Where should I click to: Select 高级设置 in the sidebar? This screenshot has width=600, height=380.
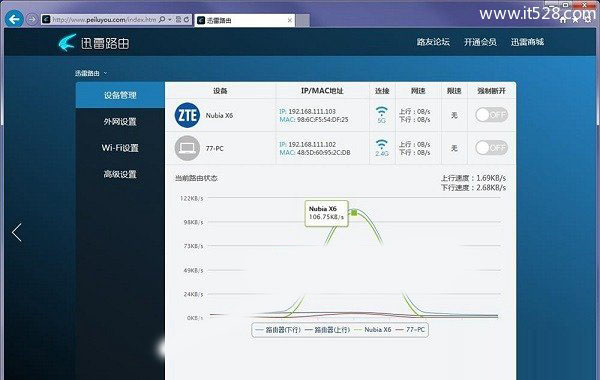[x=120, y=174]
